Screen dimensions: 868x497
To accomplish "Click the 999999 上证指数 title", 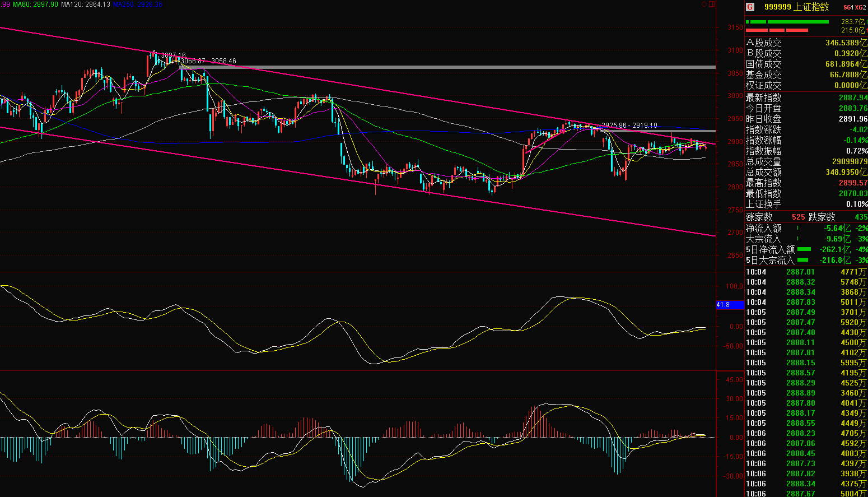I will click(x=797, y=7).
